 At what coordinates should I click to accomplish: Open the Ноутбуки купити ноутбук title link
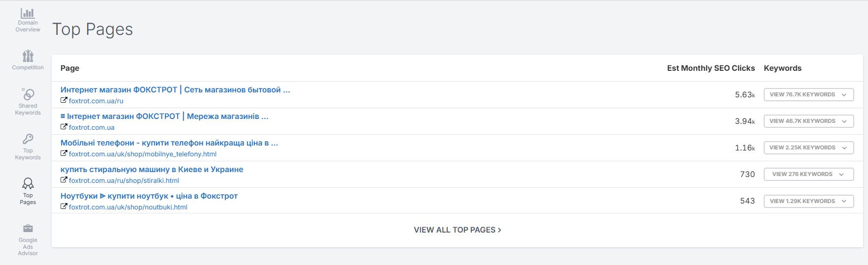click(149, 196)
